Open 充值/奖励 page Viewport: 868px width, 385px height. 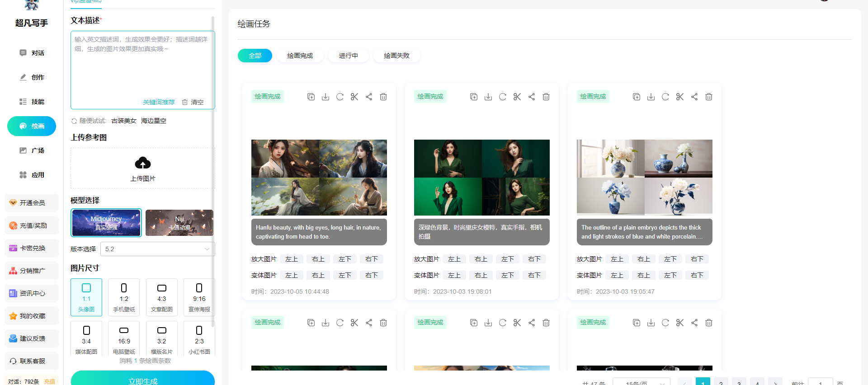32,225
